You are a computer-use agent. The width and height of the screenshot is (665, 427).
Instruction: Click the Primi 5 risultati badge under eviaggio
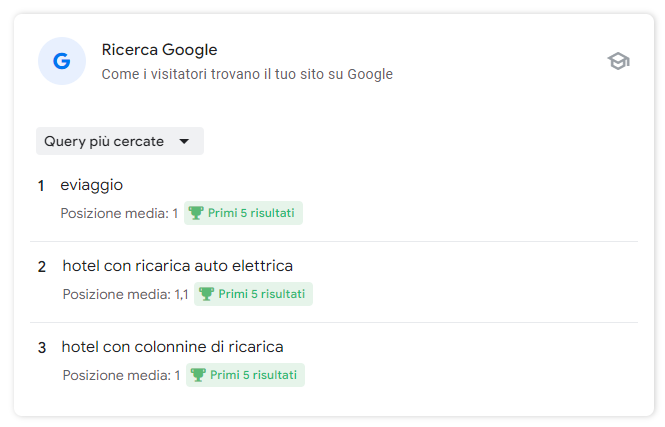pyautogui.click(x=243, y=213)
